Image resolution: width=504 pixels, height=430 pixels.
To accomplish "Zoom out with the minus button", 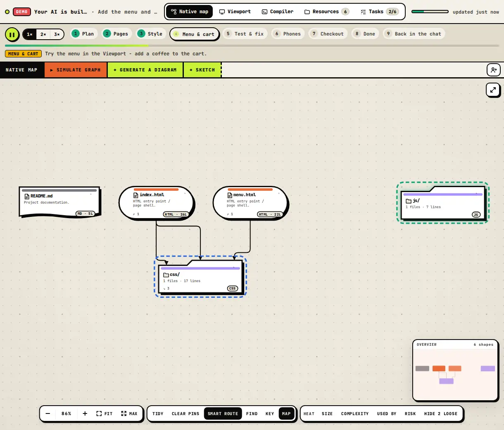I will (x=48, y=413).
